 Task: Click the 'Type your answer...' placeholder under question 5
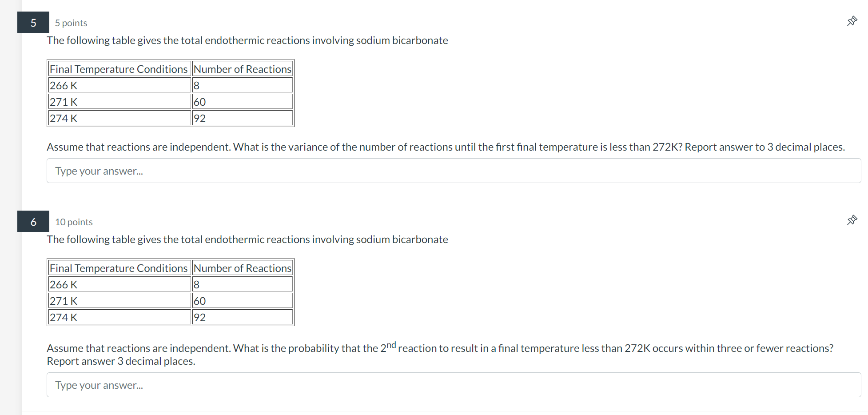click(x=99, y=171)
